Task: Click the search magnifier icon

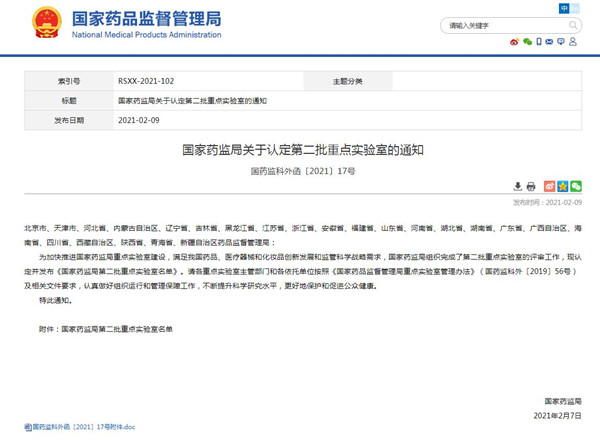Action: coord(571,26)
